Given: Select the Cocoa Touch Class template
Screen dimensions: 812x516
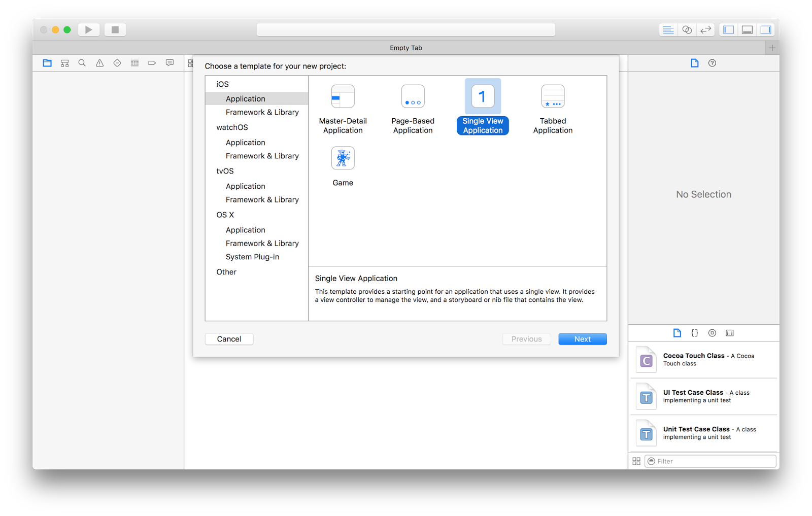Looking at the screenshot, I should (704, 360).
